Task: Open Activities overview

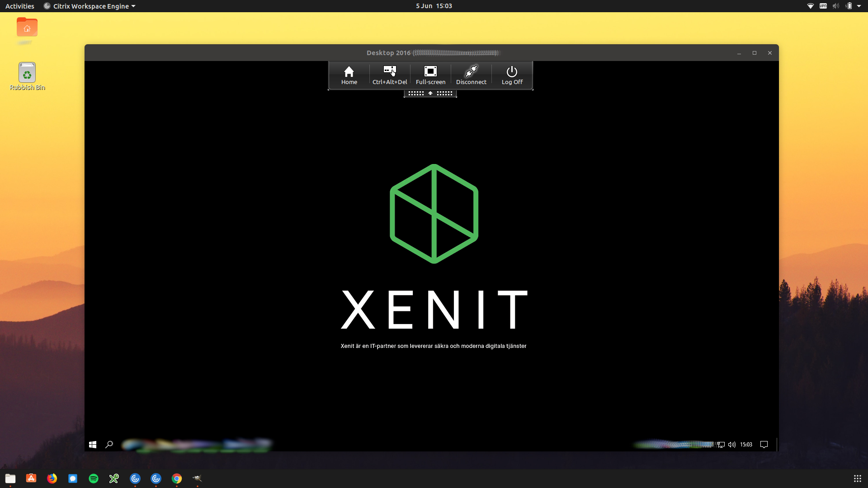Action: 19,6
